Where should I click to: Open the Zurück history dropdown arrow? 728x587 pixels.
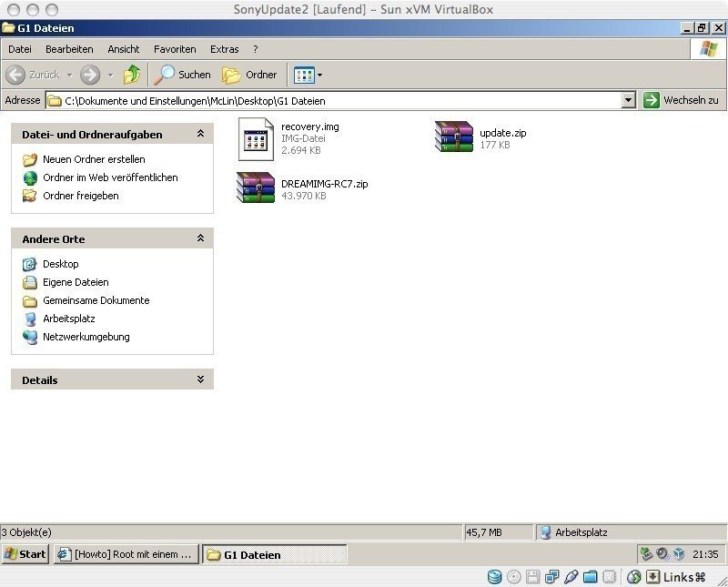point(70,75)
